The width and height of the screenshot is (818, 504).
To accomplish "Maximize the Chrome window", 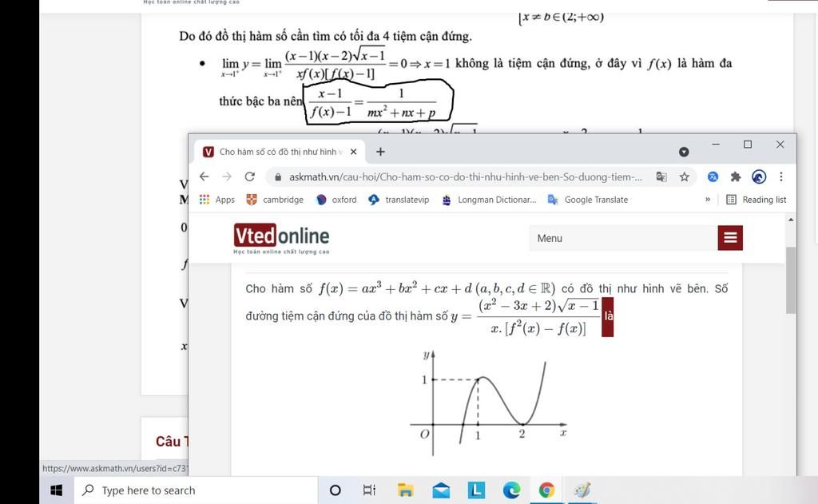I will click(748, 144).
